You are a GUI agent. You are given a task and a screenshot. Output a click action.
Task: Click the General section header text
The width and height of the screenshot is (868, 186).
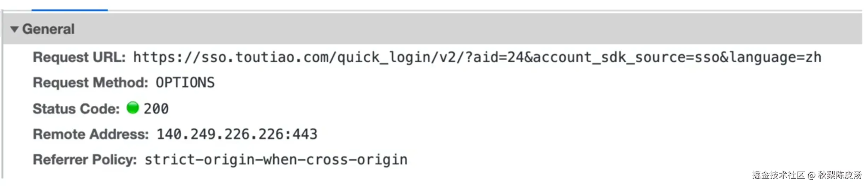coord(48,29)
